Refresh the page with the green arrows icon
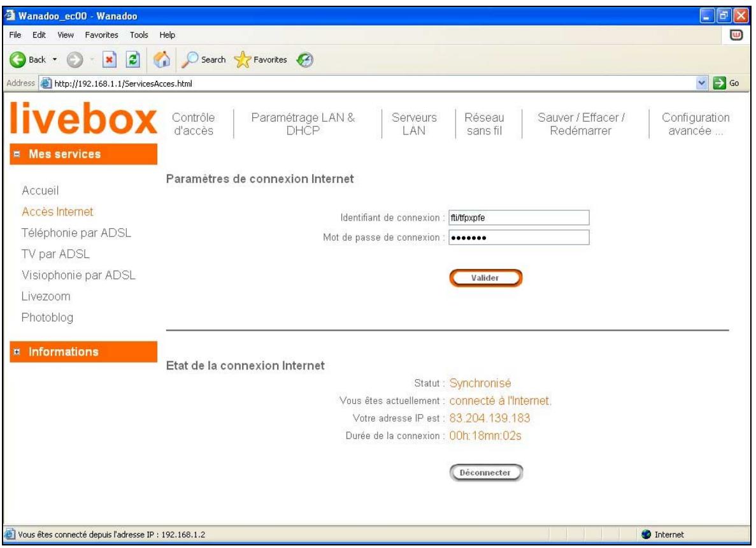The width and height of the screenshot is (756, 548). coord(133,60)
